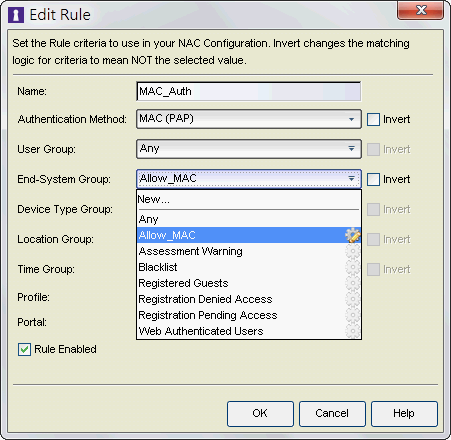
Task: Uncheck the Rule Enabled checkbox
Action: [x=24, y=349]
